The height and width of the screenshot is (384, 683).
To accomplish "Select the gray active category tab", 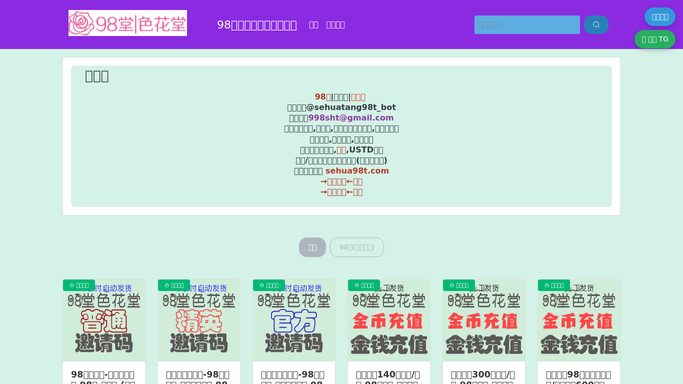I will tap(312, 247).
